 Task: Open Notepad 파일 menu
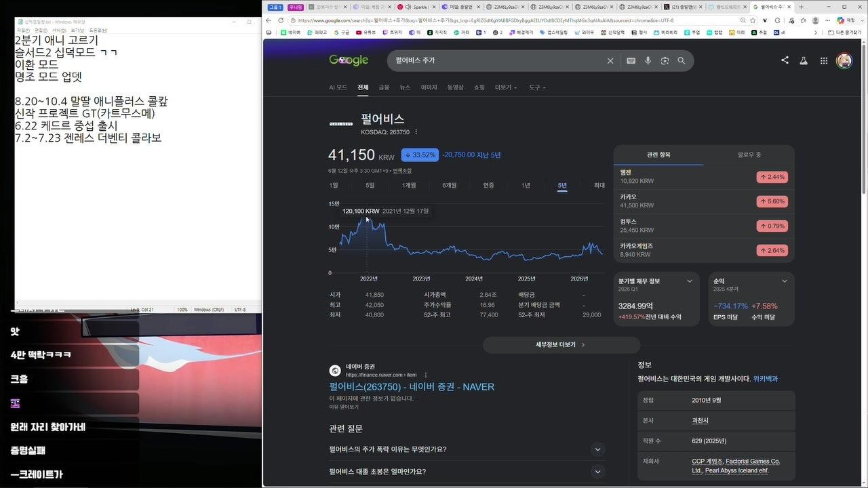(23, 30)
